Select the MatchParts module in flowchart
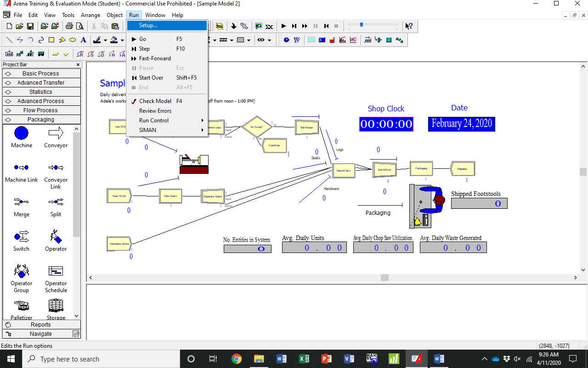The width and height of the screenshot is (588, 368). tap(343, 170)
